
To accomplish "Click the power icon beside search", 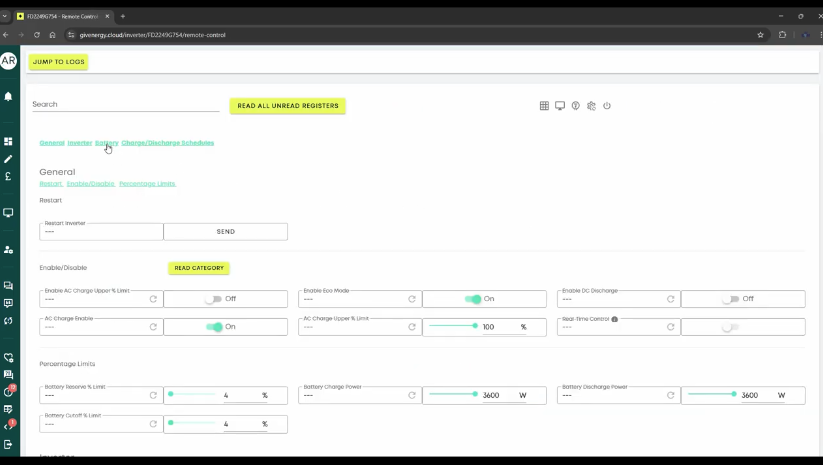I will [x=607, y=106].
